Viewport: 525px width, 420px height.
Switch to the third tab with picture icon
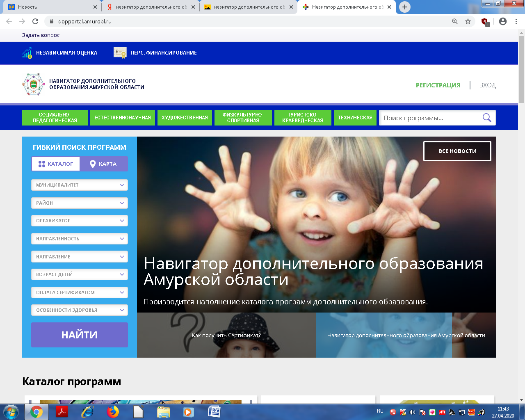pos(249,7)
